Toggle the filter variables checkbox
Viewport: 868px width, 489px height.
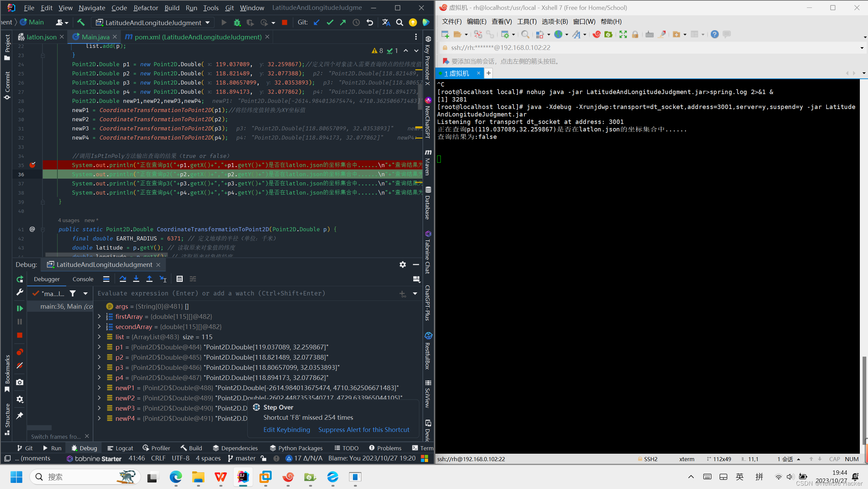73,293
